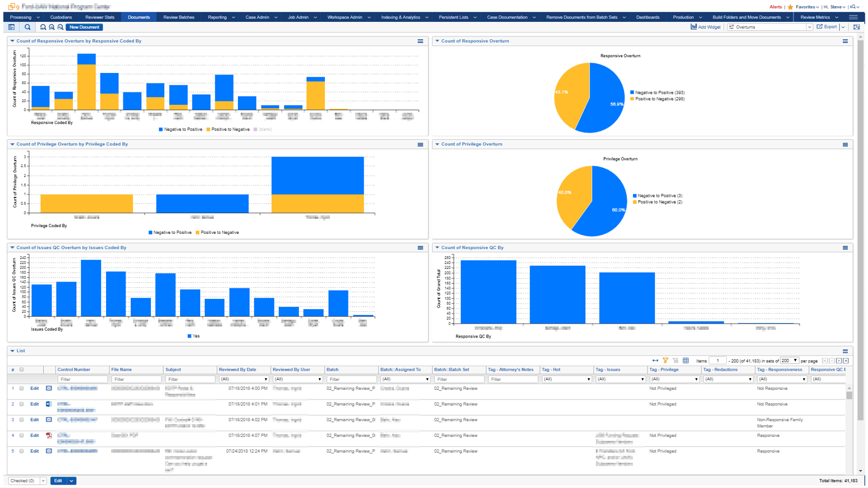Open the PDF file icon in row 4
868x488 pixels.
pyautogui.click(x=49, y=435)
